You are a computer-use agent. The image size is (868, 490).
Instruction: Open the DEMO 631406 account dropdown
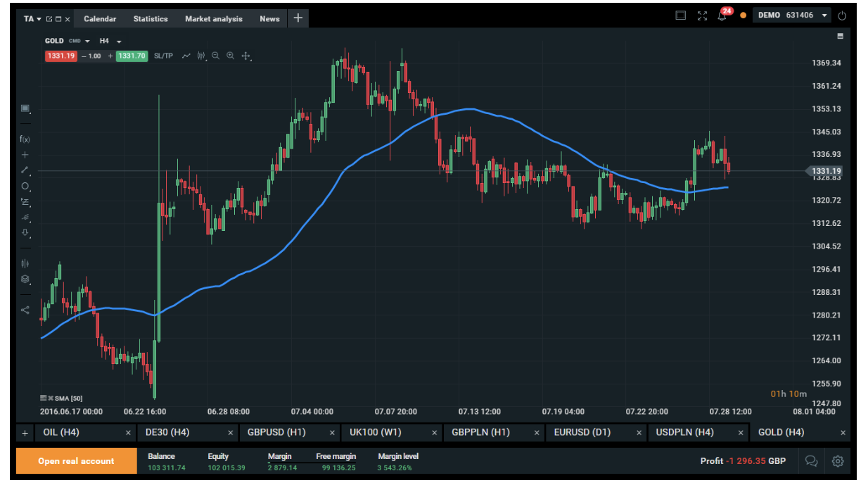click(824, 15)
